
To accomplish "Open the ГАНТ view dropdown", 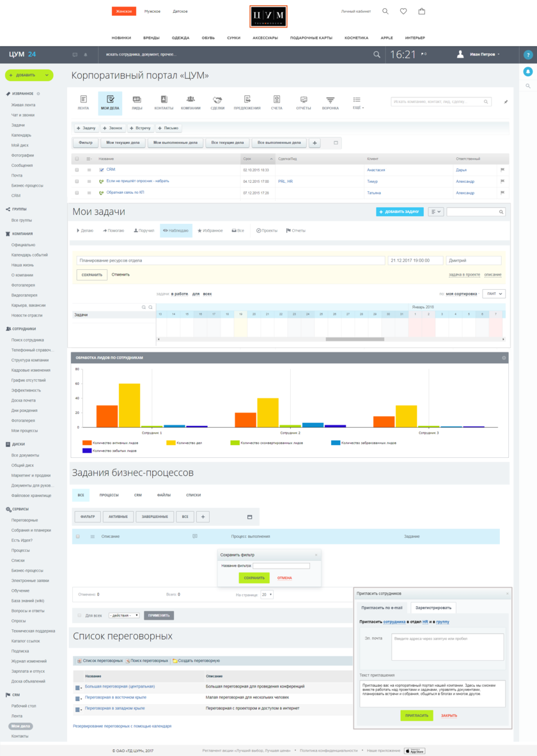I will tap(494, 294).
